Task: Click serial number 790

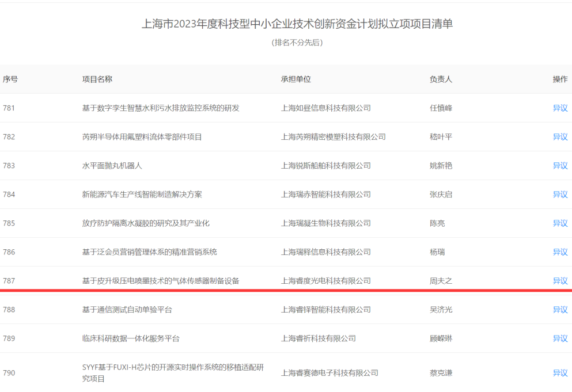Action: [x=9, y=372]
